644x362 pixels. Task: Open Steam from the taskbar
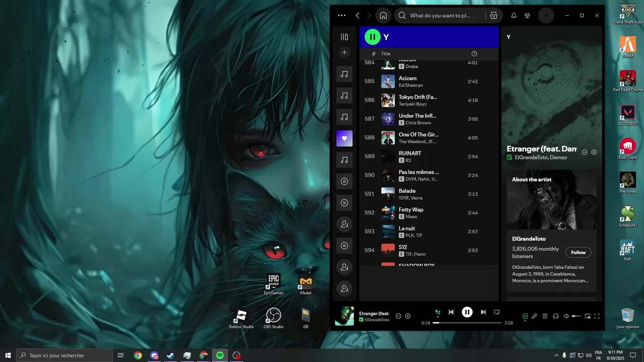pyautogui.click(x=171, y=355)
